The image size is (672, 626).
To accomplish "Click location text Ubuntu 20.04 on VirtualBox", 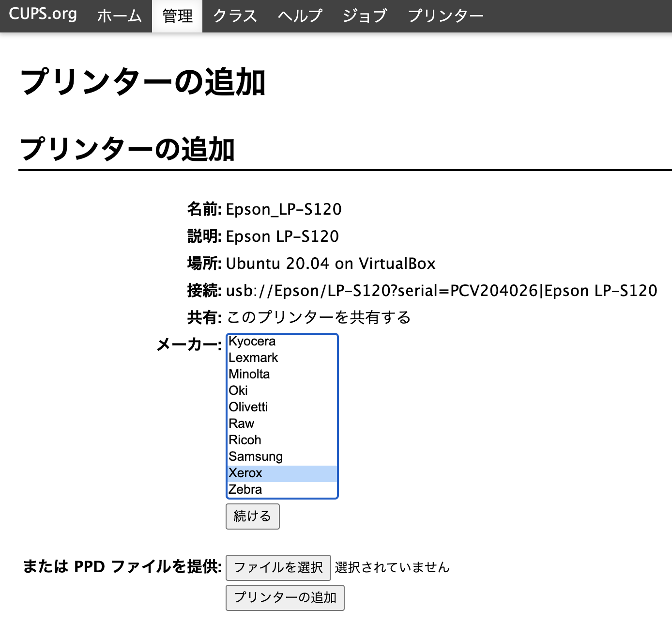I will 331,264.
